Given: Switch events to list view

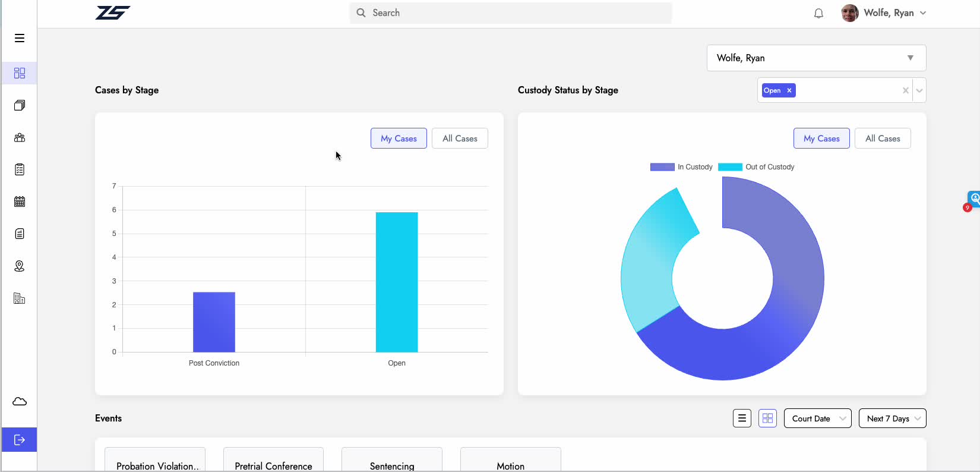Looking at the screenshot, I should pos(742,418).
